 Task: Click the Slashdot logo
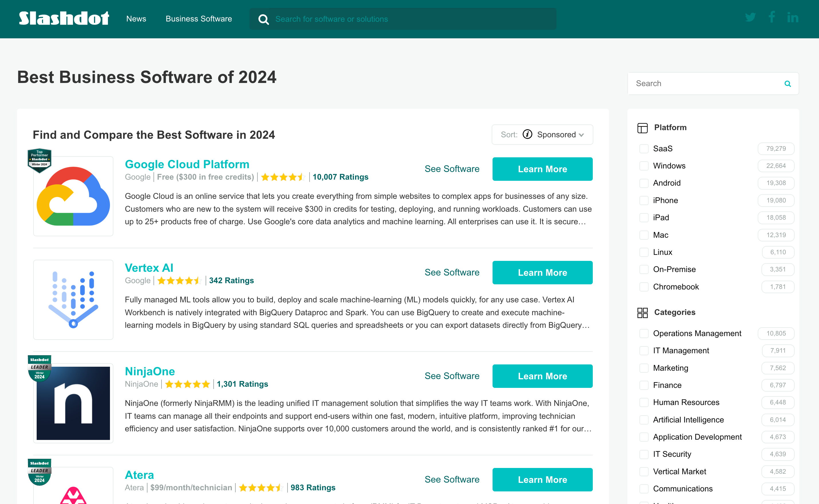(x=63, y=18)
